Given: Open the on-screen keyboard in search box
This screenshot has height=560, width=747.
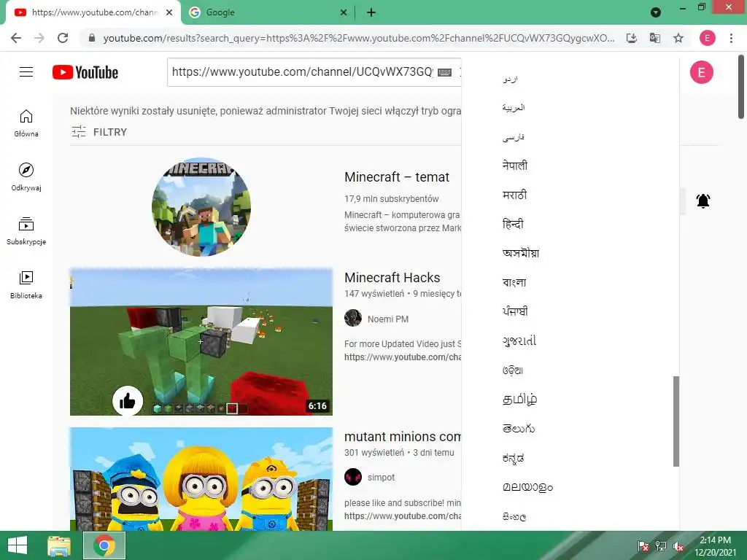Looking at the screenshot, I should 444,72.
